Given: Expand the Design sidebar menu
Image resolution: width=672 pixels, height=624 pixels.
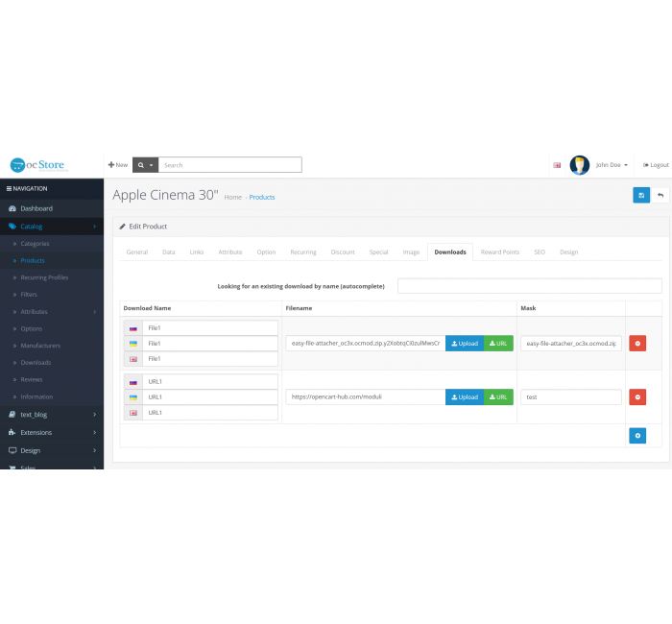Looking at the screenshot, I should point(52,450).
